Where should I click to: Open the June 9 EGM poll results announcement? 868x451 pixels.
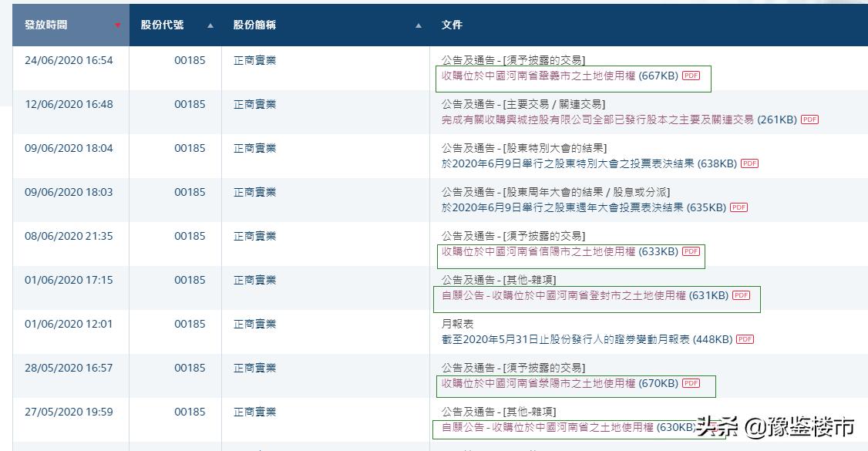coord(578,163)
